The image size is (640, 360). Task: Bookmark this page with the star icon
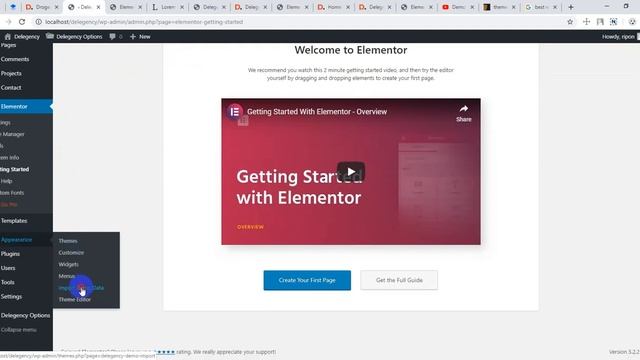pos(570,22)
